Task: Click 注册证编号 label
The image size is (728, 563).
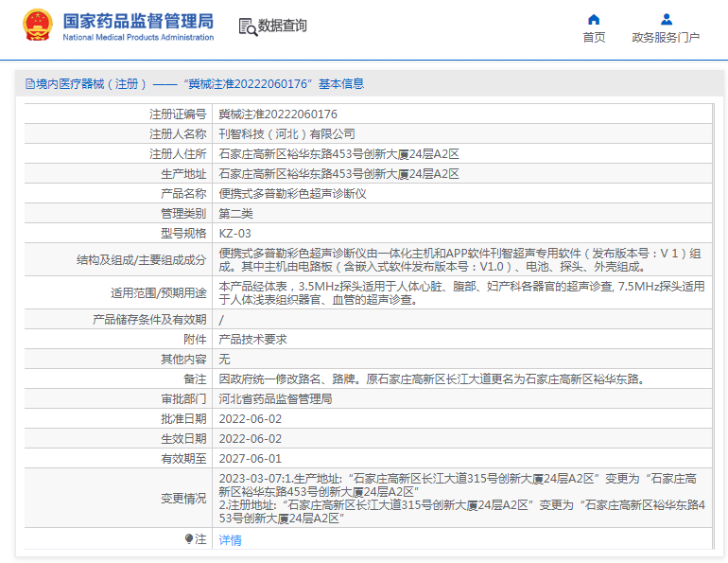Action: tap(178, 114)
